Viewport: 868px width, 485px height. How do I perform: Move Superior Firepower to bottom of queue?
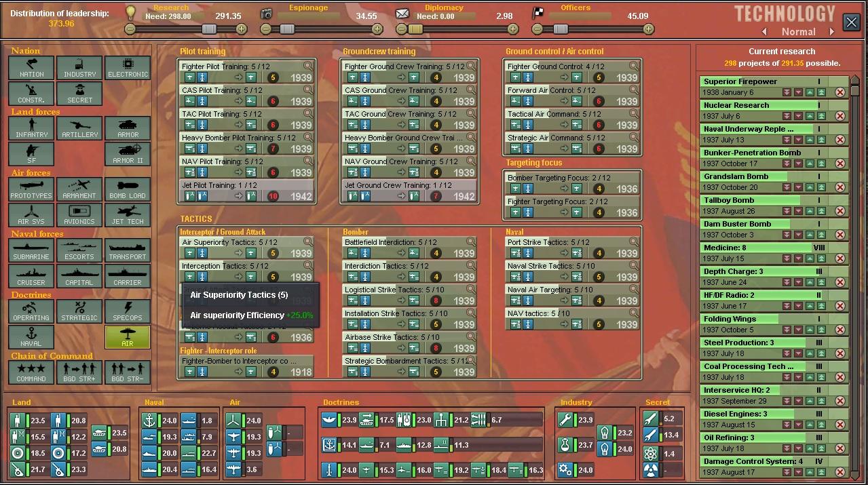(787, 92)
